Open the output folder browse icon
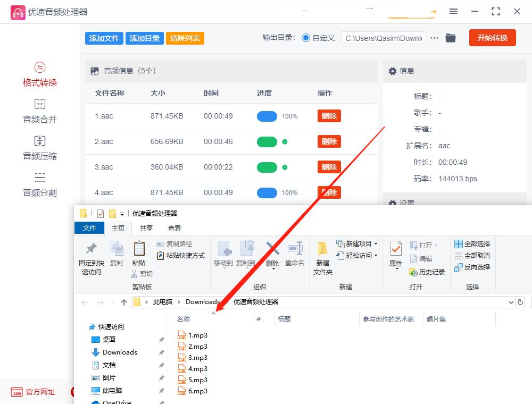 click(451, 38)
